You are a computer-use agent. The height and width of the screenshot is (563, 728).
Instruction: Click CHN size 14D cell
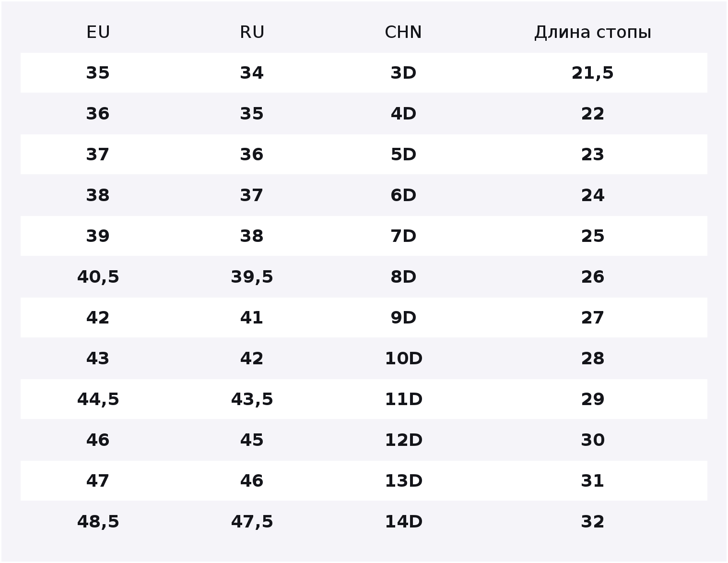point(403,522)
